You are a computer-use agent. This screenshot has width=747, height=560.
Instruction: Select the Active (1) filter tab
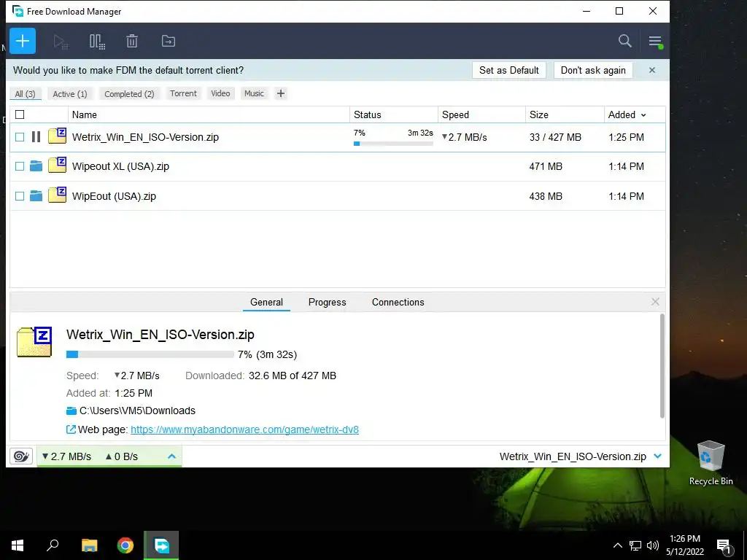pos(70,94)
